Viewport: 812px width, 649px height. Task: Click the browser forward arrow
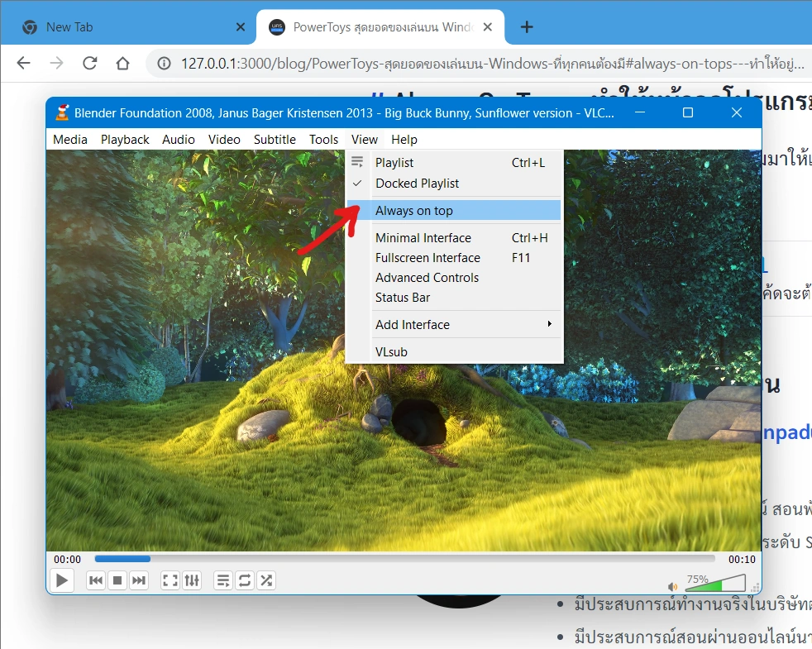[x=56, y=63]
